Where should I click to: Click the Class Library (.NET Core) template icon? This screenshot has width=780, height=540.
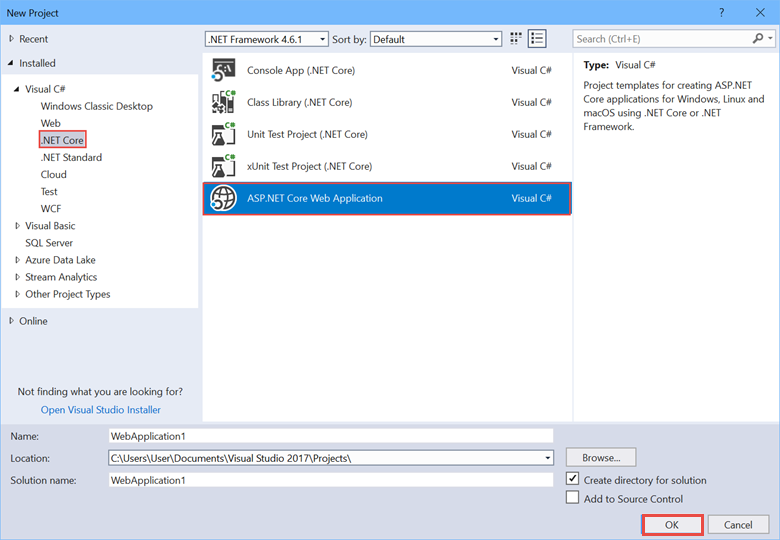click(223, 102)
